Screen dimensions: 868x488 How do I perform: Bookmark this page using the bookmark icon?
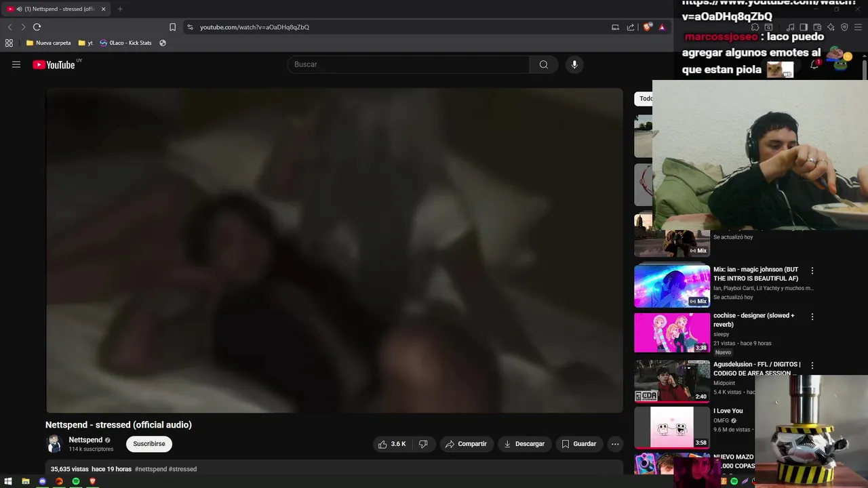172,27
